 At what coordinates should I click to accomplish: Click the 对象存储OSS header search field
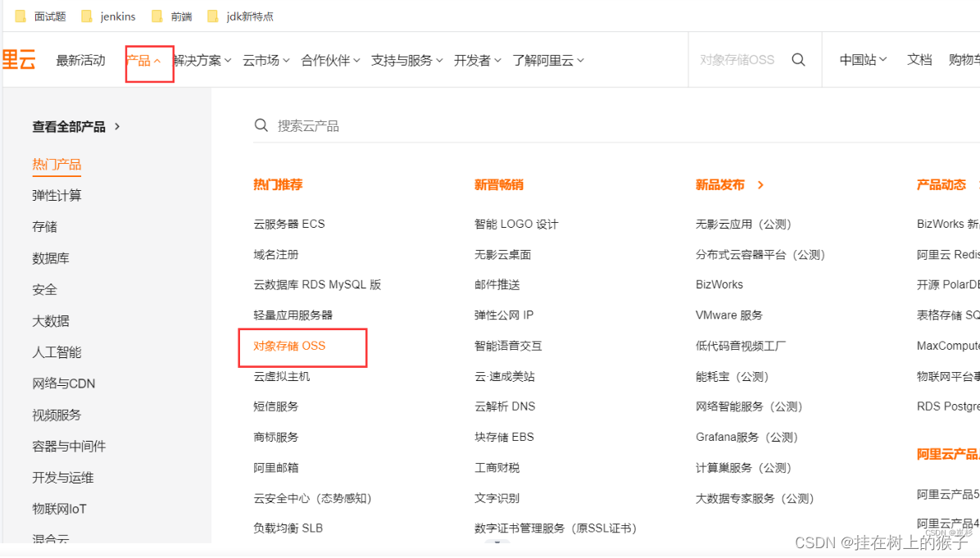[x=737, y=60]
